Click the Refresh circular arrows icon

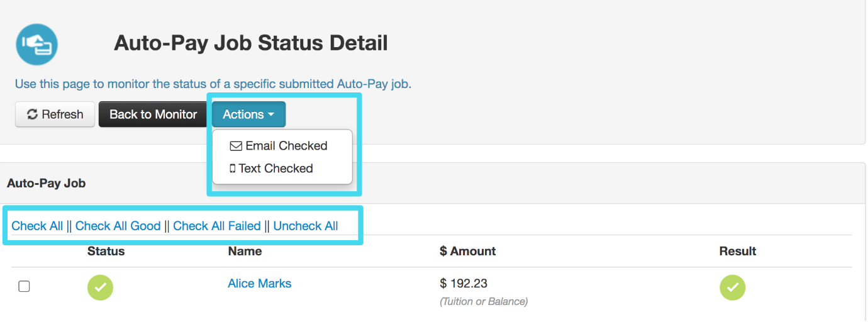click(x=32, y=114)
